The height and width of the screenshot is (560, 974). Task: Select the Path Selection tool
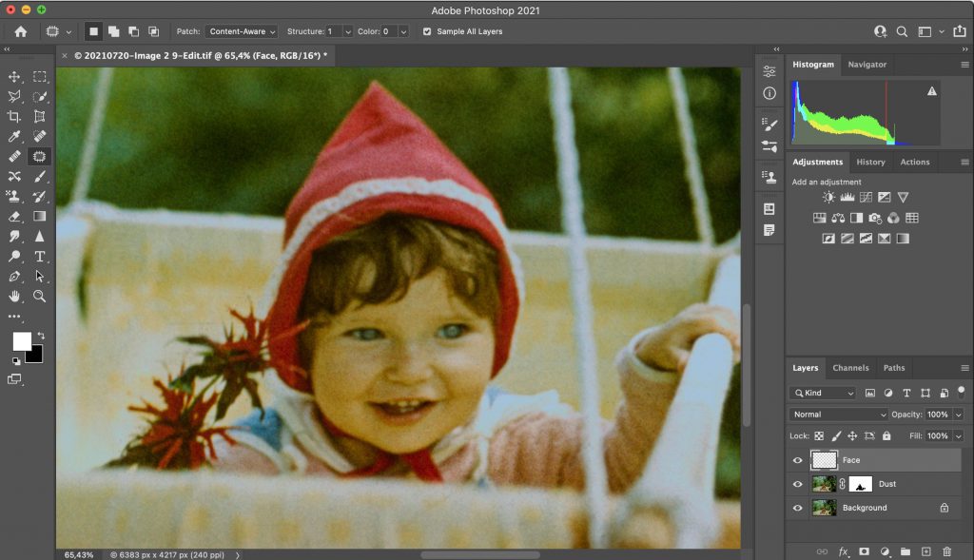tap(40, 277)
